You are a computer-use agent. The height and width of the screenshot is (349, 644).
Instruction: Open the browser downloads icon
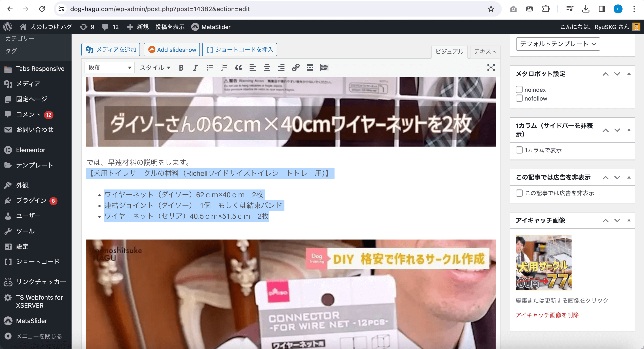586,9
